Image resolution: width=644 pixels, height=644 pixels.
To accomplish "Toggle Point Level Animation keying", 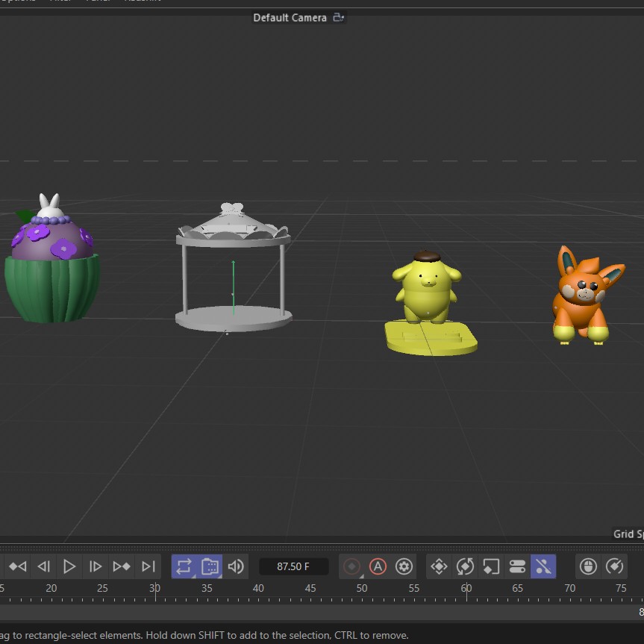I will [543, 566].
